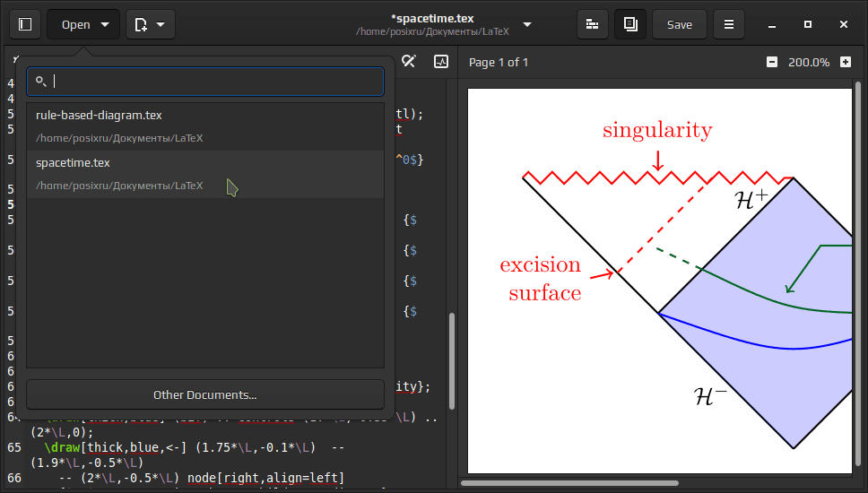This screenshot has width=868, height=493.
Task: Click the Open button
Action: click(x=83, y=24)
